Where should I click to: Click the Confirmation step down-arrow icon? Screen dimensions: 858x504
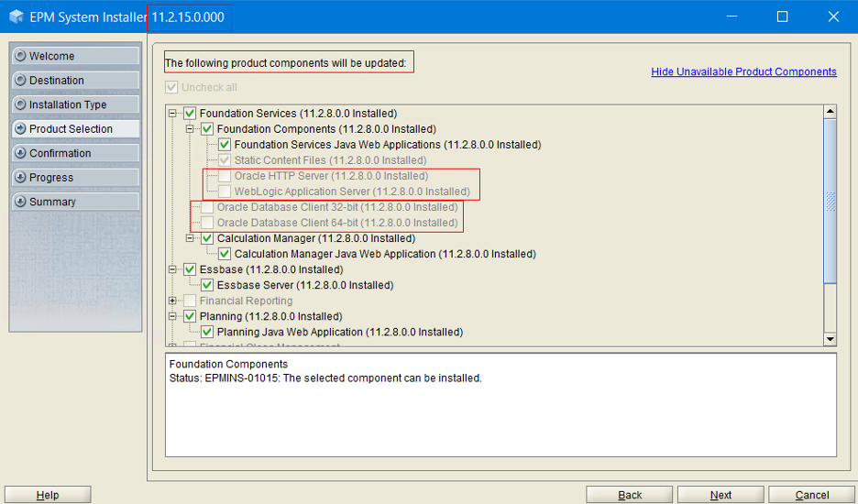tap(20, 153)
